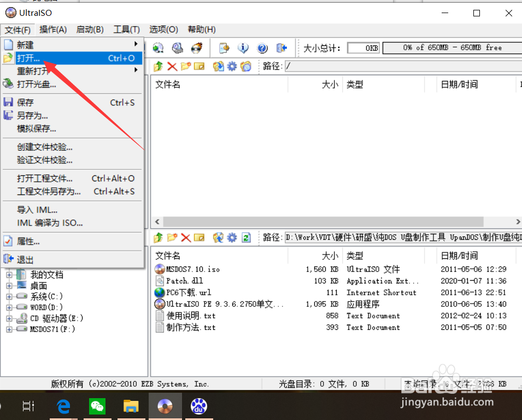Viewport: 522px width, 420px height.
Task: Expand the WORD(D:) drive node
Action: point(9,307)
